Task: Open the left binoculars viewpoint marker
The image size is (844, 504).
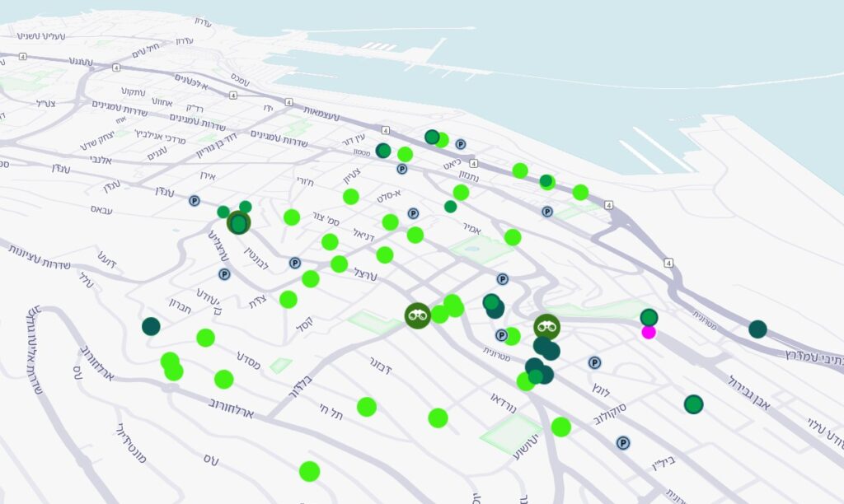Action: coord(418,315)
